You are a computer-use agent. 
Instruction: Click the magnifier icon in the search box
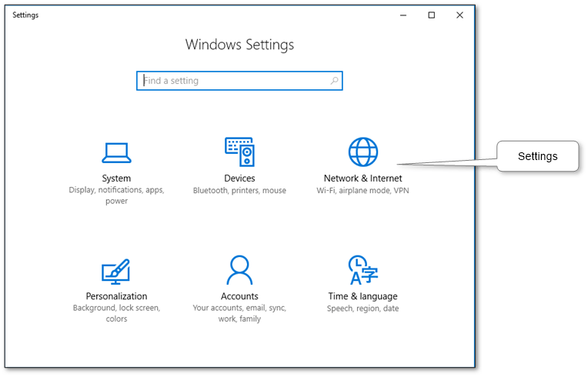tap(334, 81)
